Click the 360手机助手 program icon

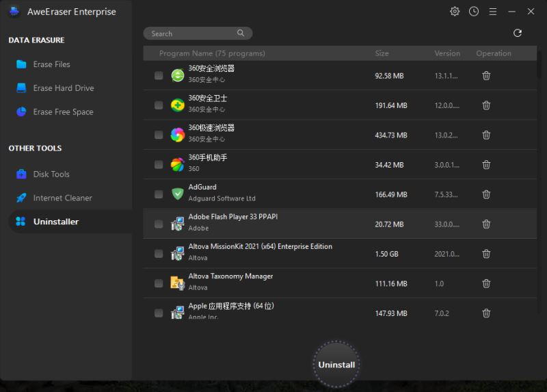(178, 164)
